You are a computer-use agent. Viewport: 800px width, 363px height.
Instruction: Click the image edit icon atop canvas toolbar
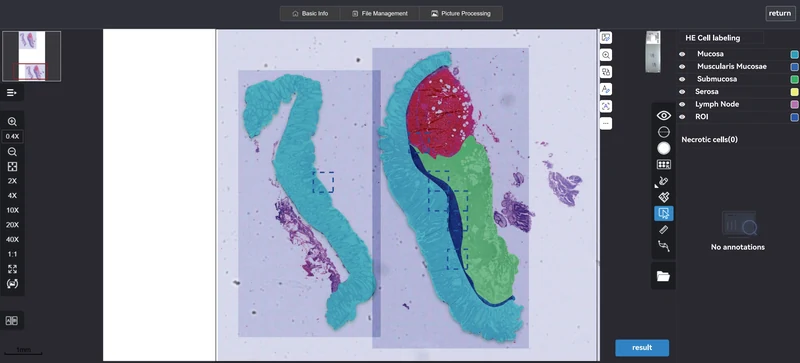606,38
